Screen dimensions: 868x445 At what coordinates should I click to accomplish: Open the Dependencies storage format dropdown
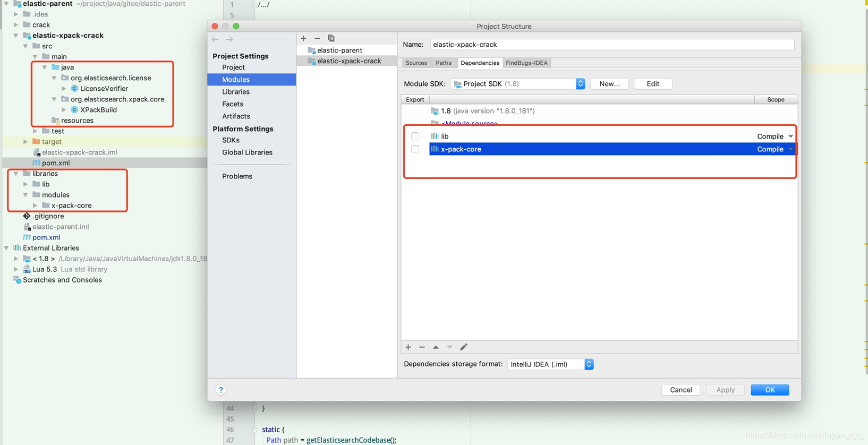point(589,364)
